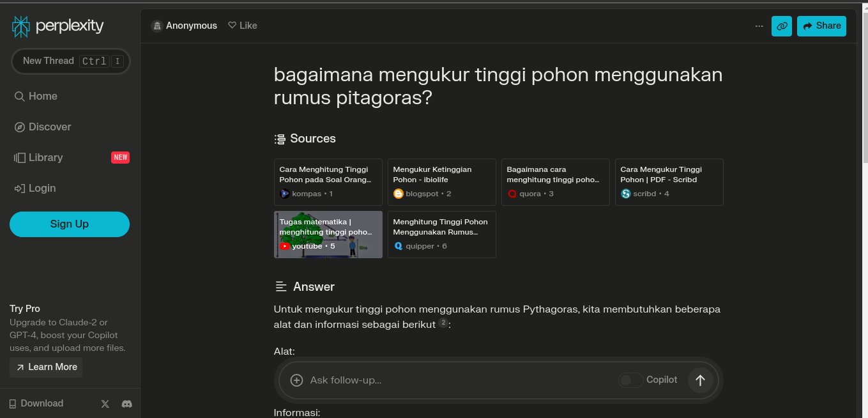Open the Perplexity home logo

(57, 26)
